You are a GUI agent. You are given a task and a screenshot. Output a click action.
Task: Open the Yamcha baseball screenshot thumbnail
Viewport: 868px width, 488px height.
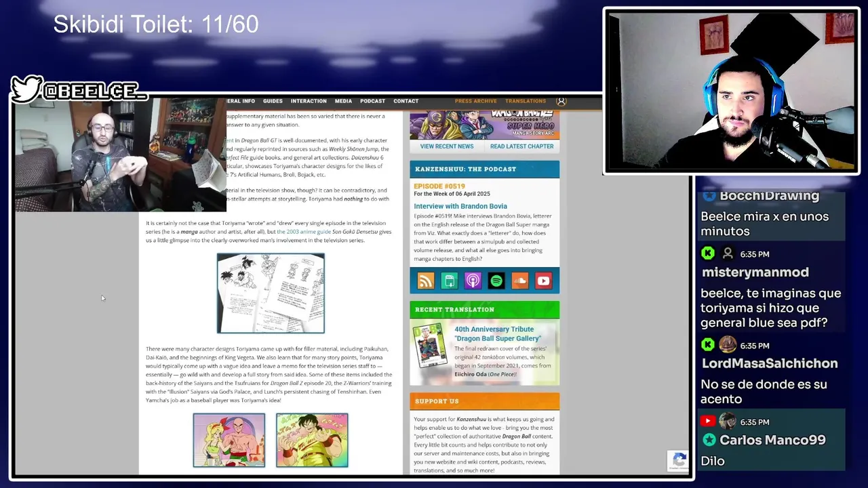click(x=312, y=441)
